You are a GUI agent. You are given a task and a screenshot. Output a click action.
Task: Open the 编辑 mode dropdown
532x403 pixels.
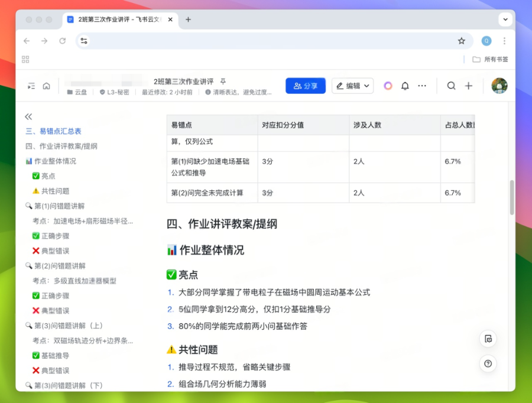click(352, 86)
